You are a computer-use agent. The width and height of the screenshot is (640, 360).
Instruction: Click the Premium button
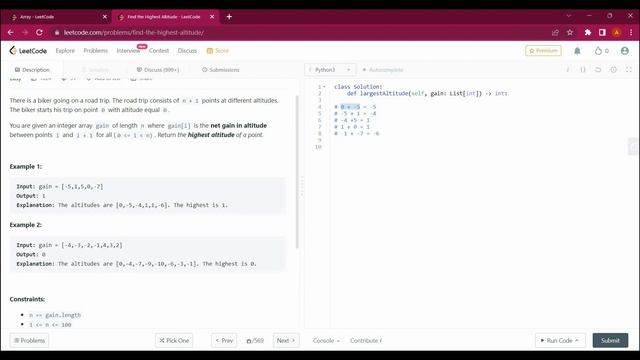click(x=543, y=51)
